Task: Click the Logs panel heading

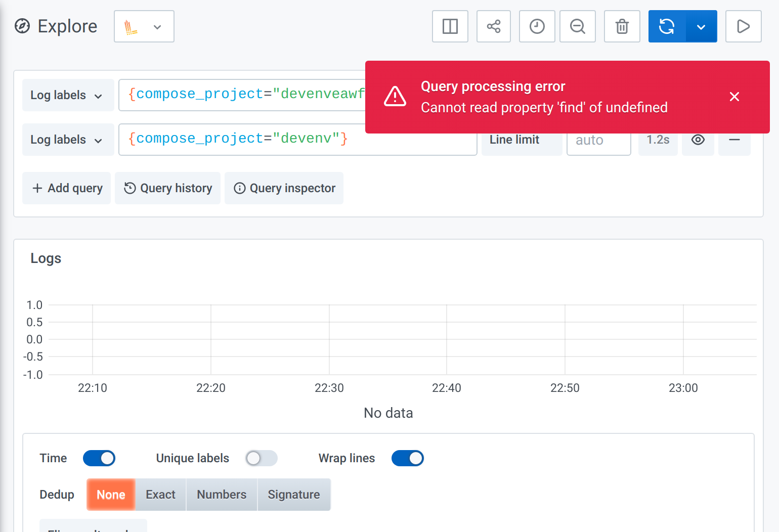Action: pyautogui.click(x=46, y=258)
